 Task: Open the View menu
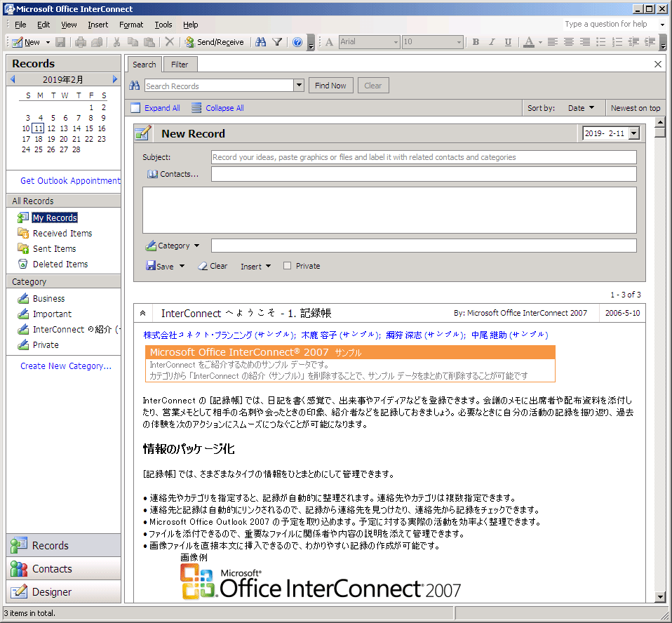tap(69, 25)
